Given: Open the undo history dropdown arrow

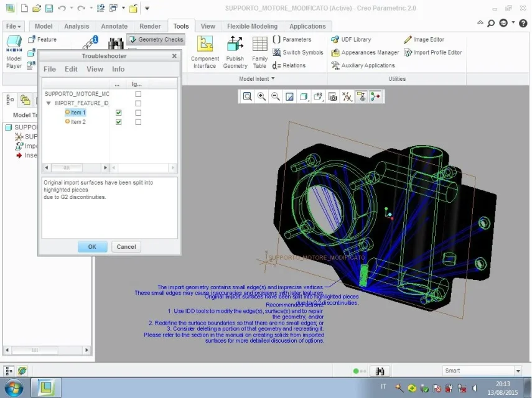Looking at the screenshot, I should [x=72, y=8].
